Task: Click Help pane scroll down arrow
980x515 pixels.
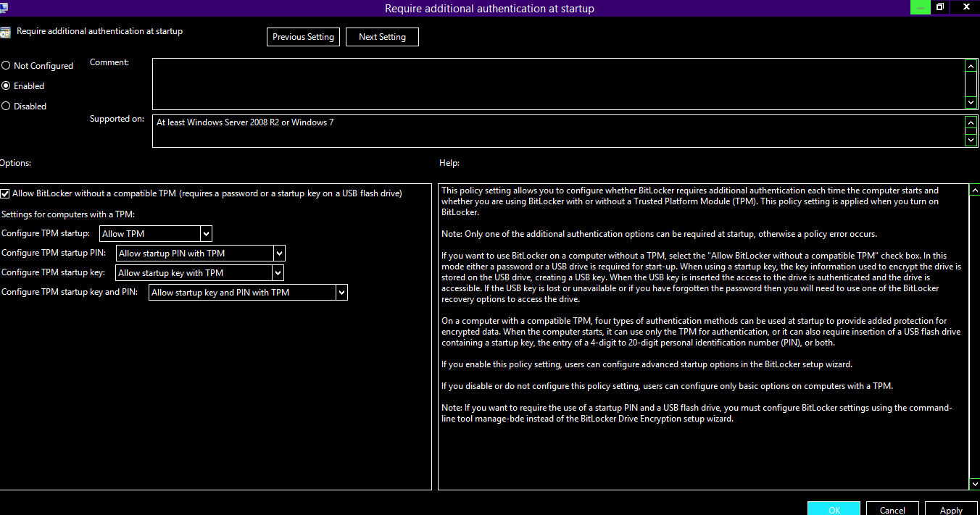Action: point(974,484)
